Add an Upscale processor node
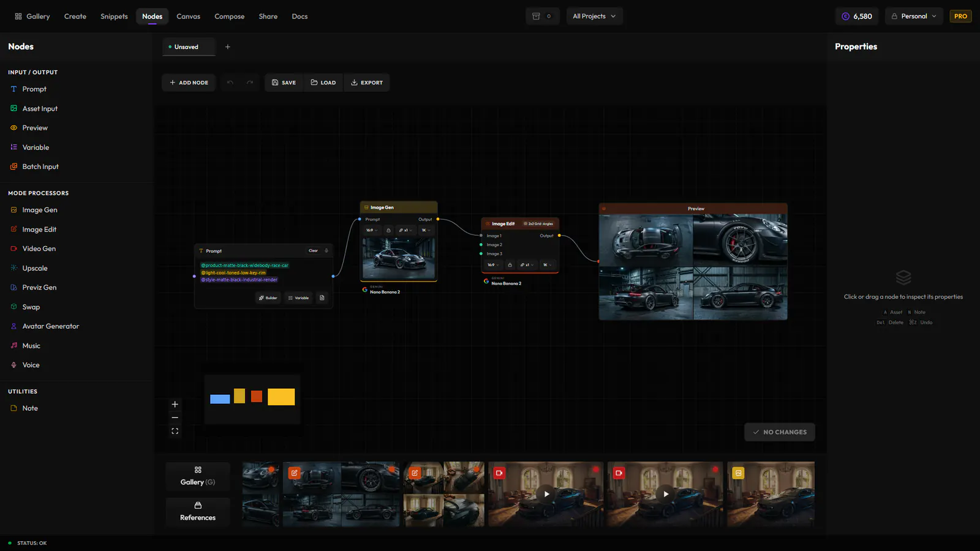This screenshot has width=980, height=551. [x=29, y=268]
